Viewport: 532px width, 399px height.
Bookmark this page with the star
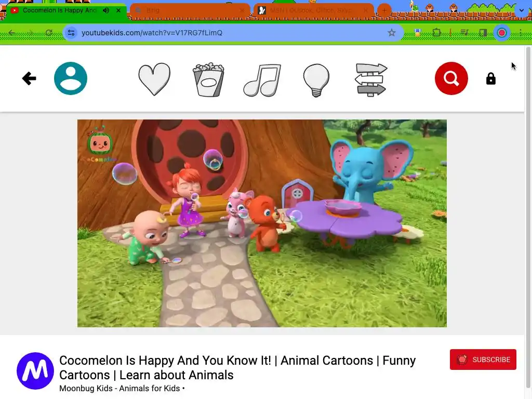coord(392,33)
